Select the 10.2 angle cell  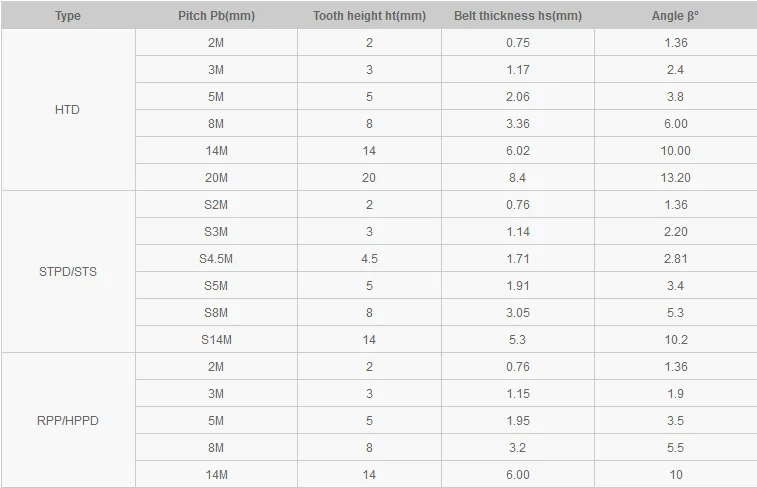point(675,340)
